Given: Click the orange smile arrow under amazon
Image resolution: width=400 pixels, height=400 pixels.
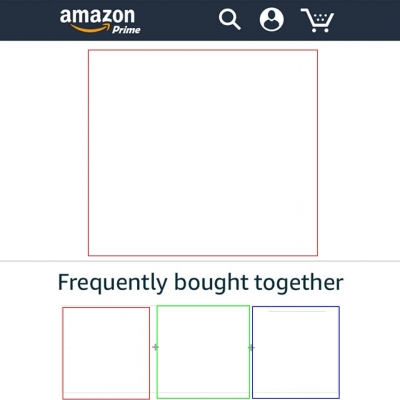Looking at the screenshot, I should click(91, 28).
